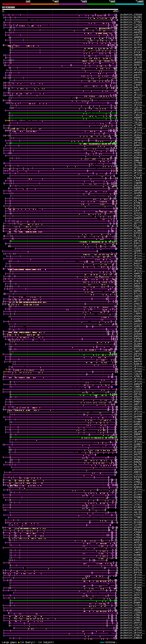146x644 pixels.
Task: Select label UniRef100_Q3K4T7
Action: 131,211
